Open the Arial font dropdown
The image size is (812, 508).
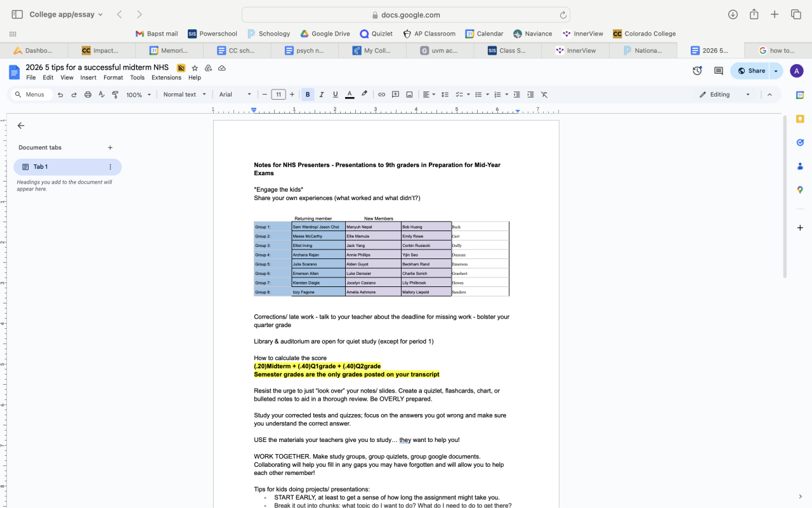click(235, 95)
